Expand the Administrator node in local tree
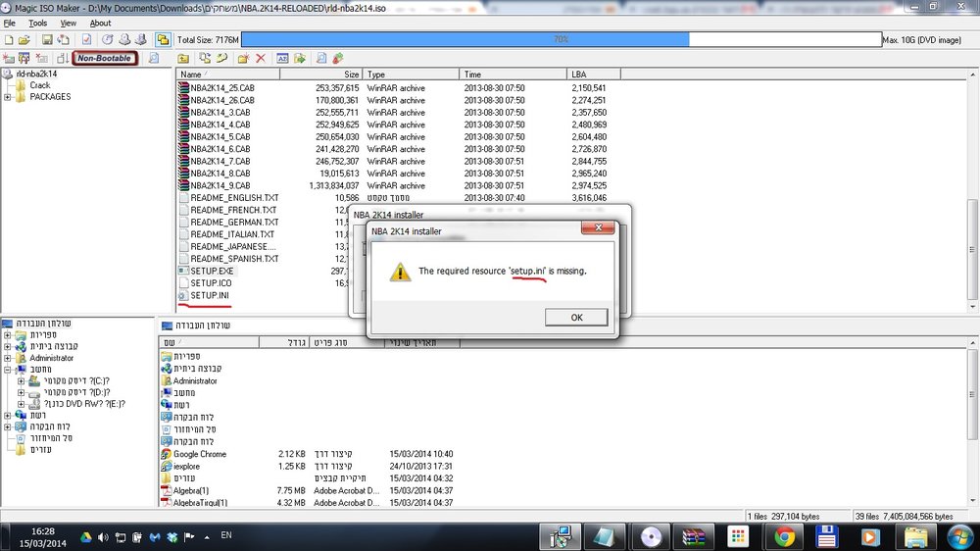This screenshot has width=980, height=551. (8, 359)
